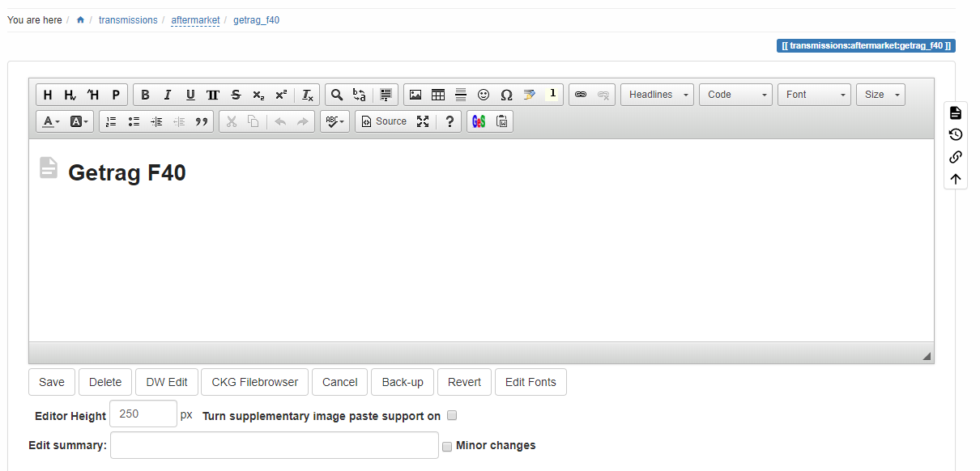Open the smiley emoticon picker
Viewport: 980px width, 471px height.
484,95
